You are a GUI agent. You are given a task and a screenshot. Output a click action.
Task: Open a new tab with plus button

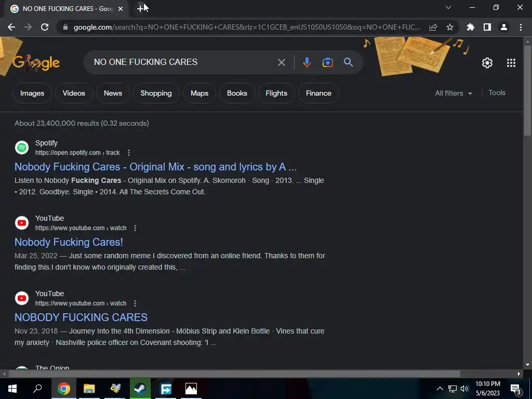click(140, 8)
